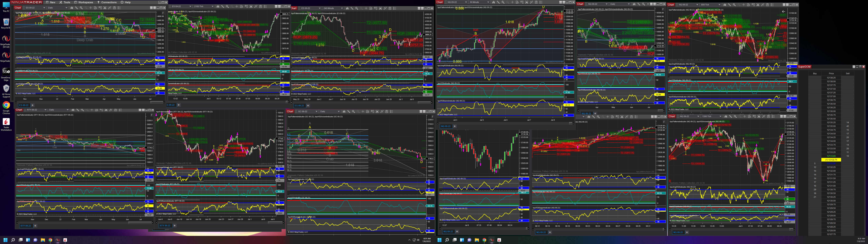Expand ES 09-22 instrument dropdown on Daily chart

click(44, 8)
